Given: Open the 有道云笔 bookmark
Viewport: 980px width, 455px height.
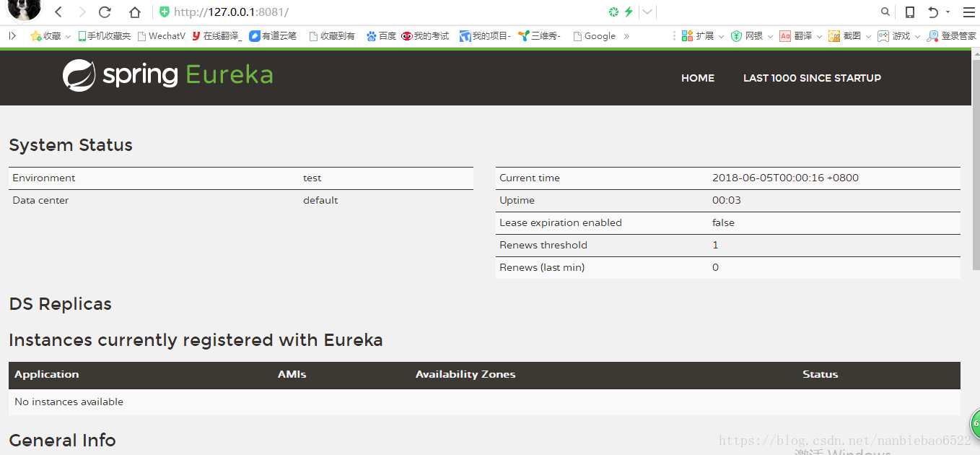Looking at the screenshot, I should [273, 36].
